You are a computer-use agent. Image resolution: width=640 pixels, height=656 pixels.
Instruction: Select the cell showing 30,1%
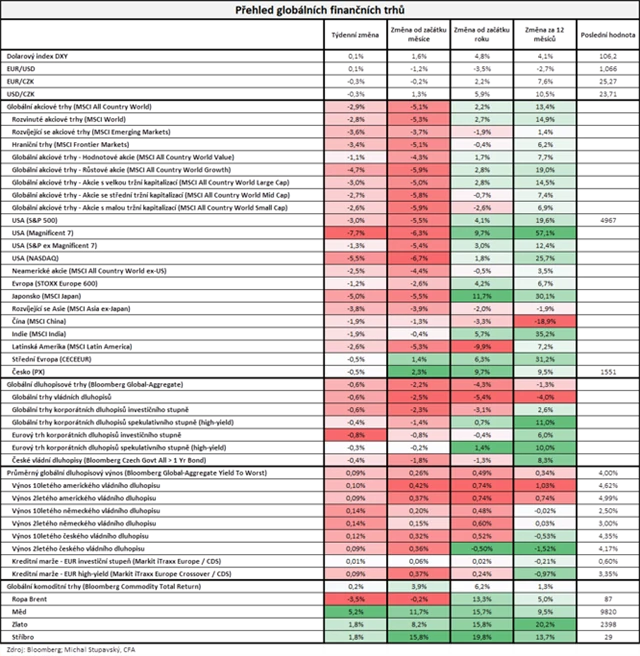[x=545, y=295]
